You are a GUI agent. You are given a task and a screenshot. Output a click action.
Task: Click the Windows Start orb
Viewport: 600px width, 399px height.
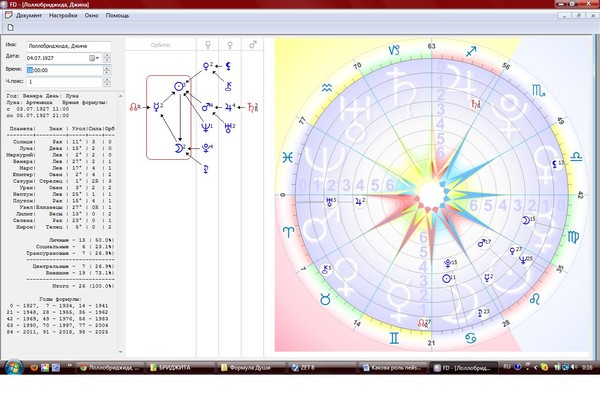(14, 368)
